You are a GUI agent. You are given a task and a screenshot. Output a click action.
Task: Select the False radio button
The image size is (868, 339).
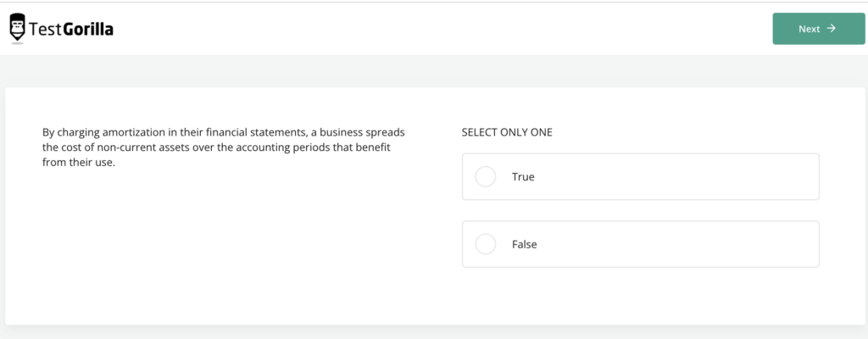pos(486,244)
